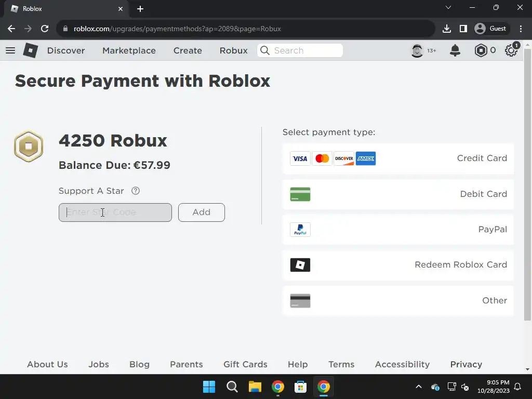This screenshot has width=532, height=399.
Task: Toggle the Chrome side panel icon
Action: tap(463, 29)
